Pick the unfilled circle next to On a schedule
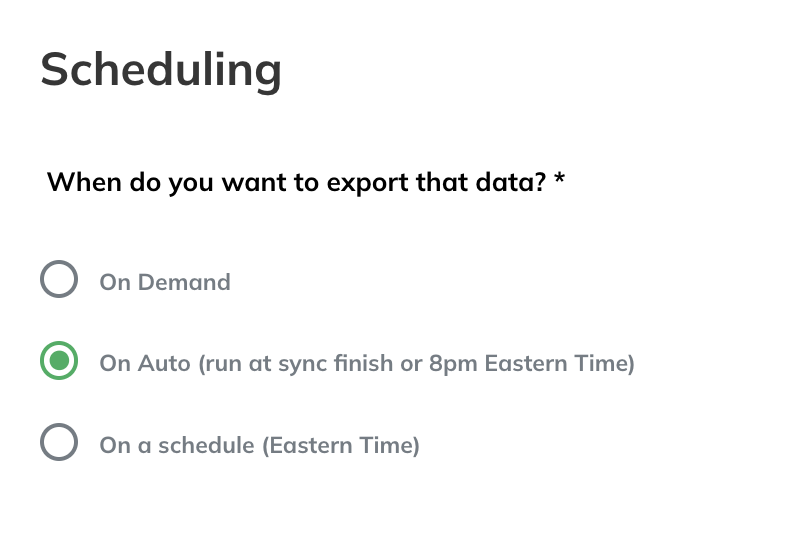This screenshot has width=796, height=534. 59,442
